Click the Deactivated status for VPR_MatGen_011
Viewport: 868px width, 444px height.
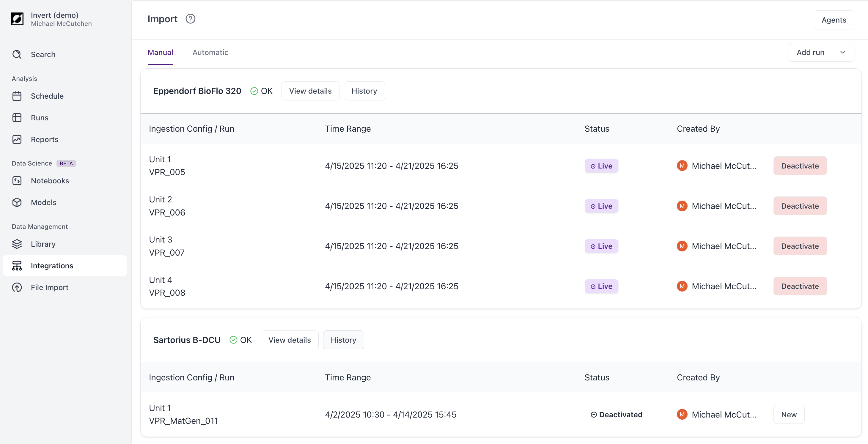coord(616,414)
